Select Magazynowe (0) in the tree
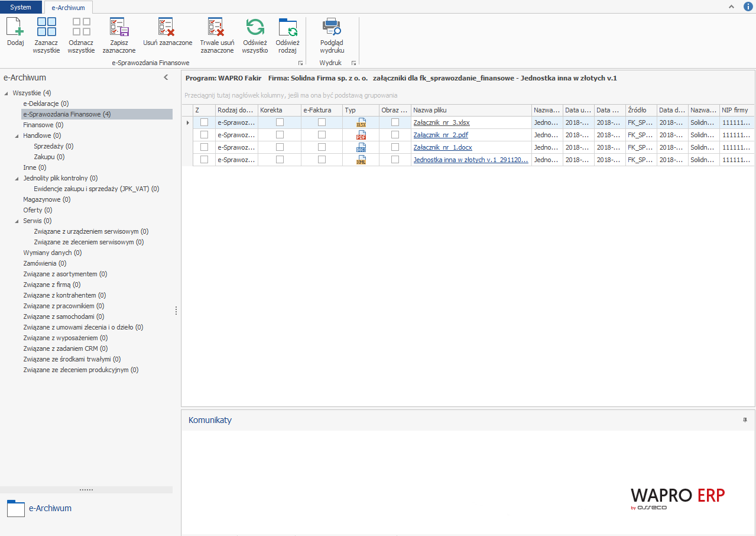Viewport: 756px width, 536px height. tap(47, 199)
